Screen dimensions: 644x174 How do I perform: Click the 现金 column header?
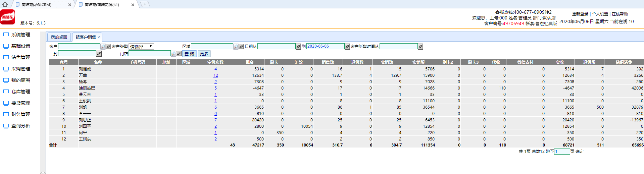[250, 62]
